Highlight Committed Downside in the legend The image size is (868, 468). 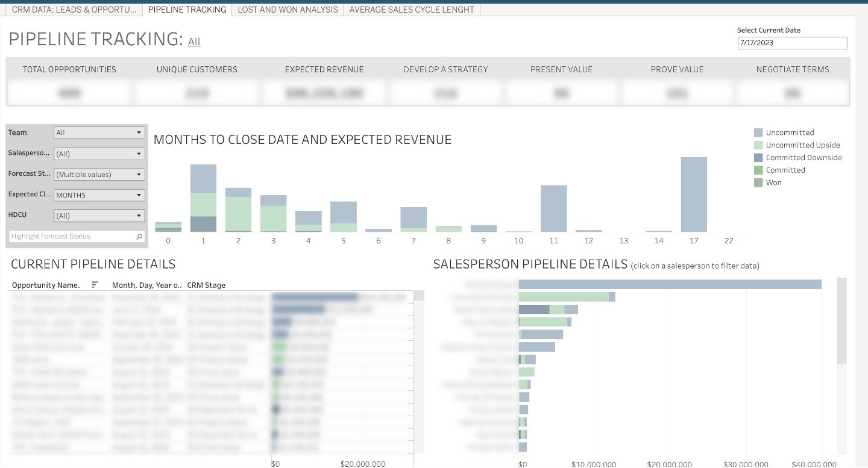click(758, 158)
